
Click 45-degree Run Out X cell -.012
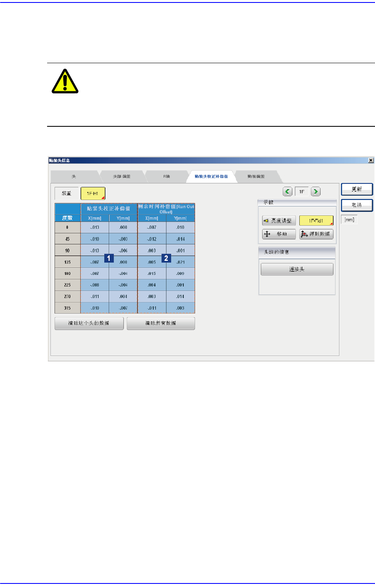[x=152, y=239]
